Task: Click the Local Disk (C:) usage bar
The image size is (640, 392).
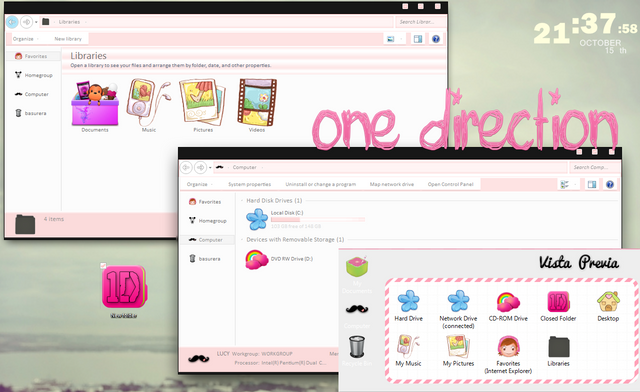Action: [318, 220]
